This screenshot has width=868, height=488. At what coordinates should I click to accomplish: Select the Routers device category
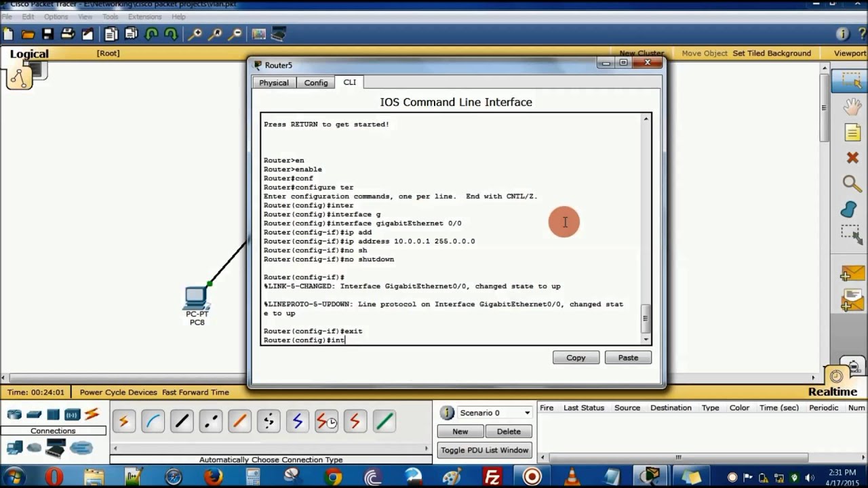click(14, 414)
